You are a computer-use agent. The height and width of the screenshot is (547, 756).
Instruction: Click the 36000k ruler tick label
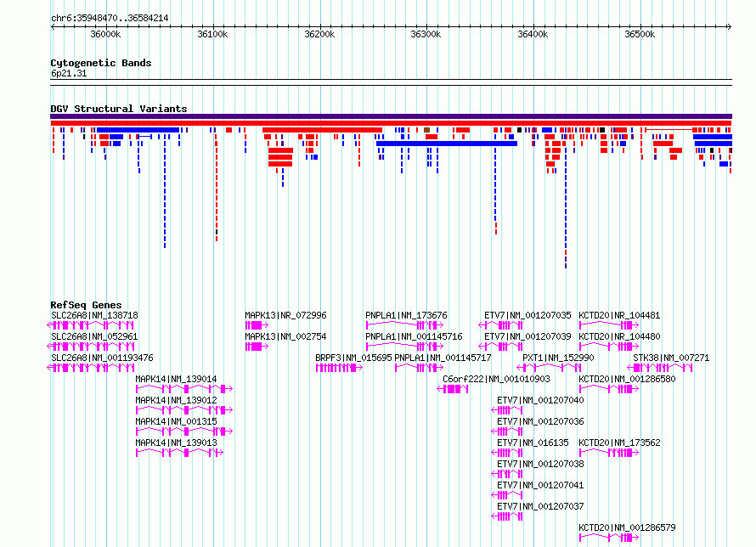click(x=105, y=34)
